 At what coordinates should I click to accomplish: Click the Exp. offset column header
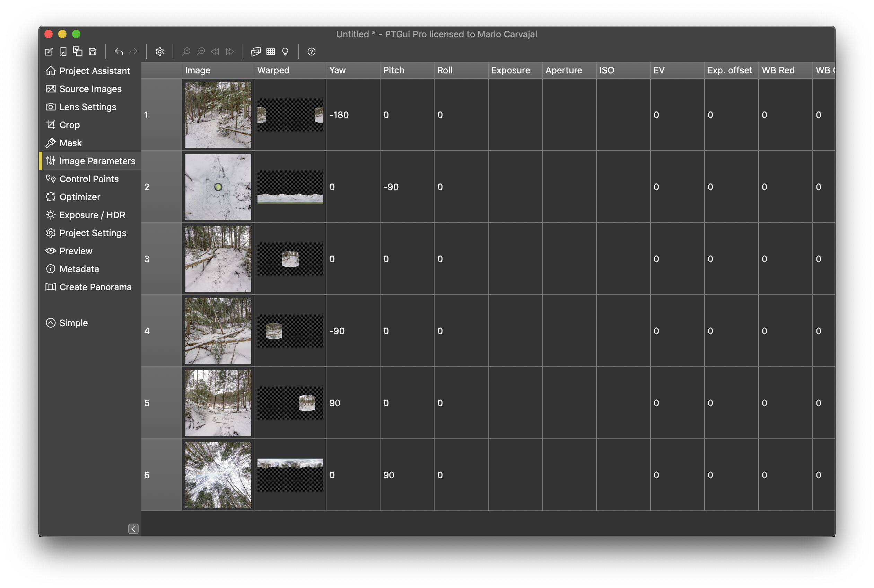tap(731, 70)
